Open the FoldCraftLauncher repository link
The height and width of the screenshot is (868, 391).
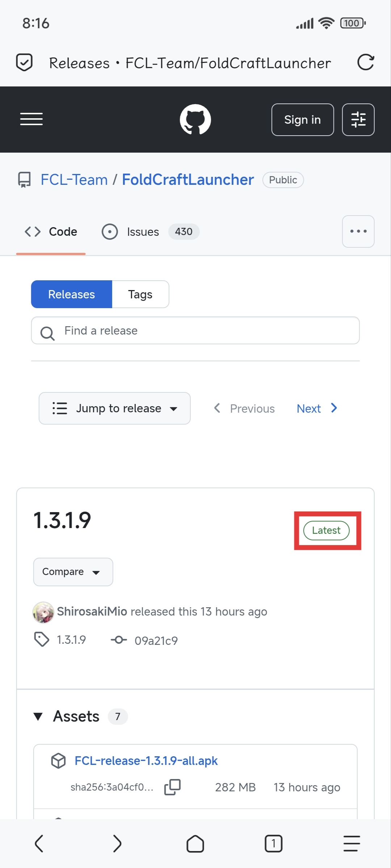pos(188,180)
